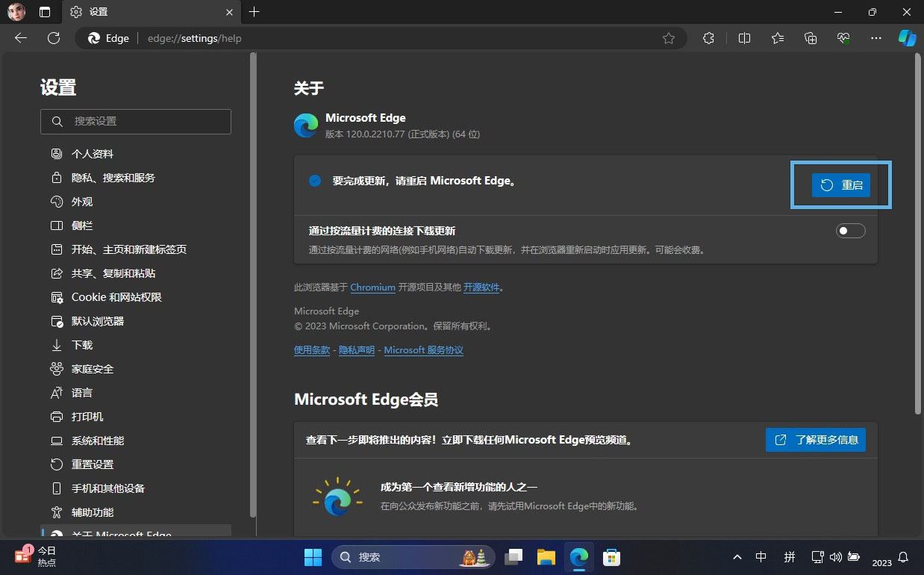Open Windows Start menu
Screen dimensions: 924x575
coord(313,557)
